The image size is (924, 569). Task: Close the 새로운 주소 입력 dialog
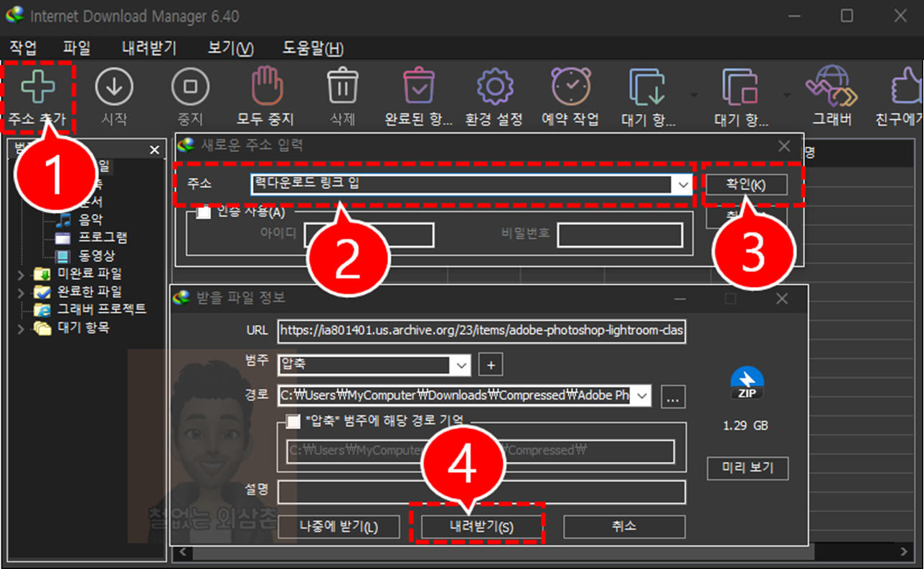pos(784,146)
